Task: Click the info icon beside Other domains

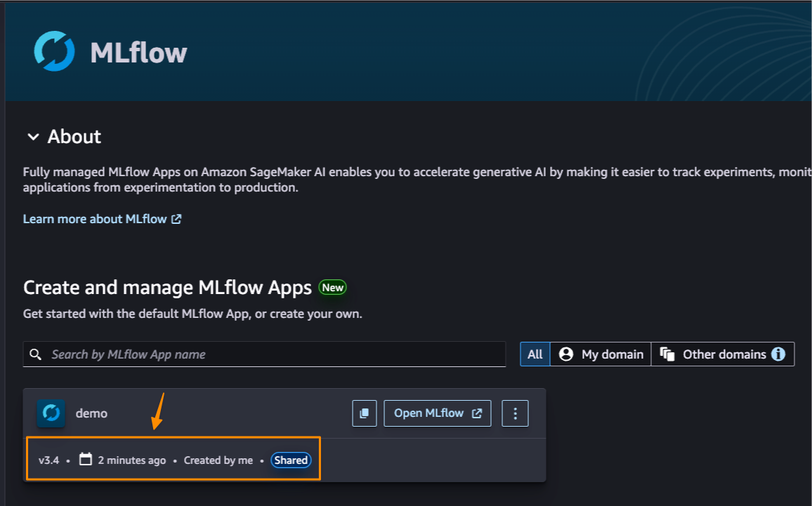Action: click(x=778, y=354)
